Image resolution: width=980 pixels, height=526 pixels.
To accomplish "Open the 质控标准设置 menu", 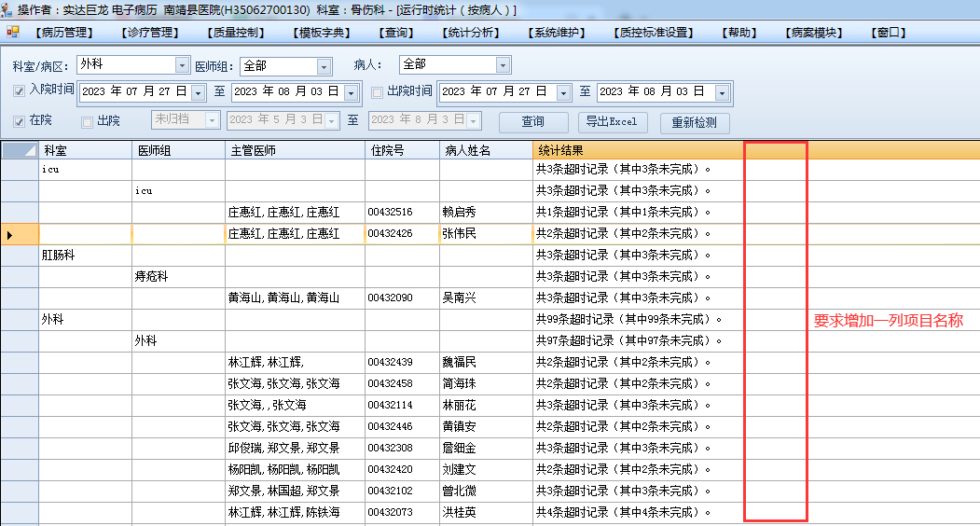I will tap(653, 33).
